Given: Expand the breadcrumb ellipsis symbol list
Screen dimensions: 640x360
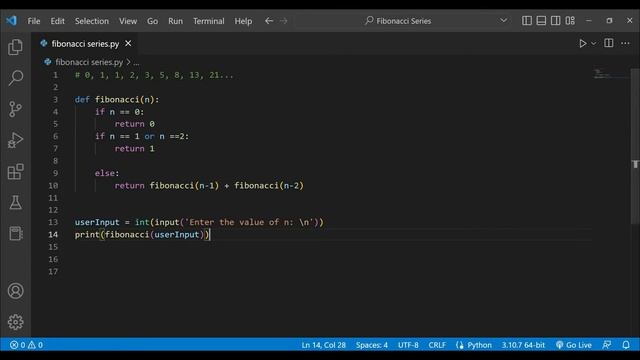Looking at the screenshot, I should (136, 62).
